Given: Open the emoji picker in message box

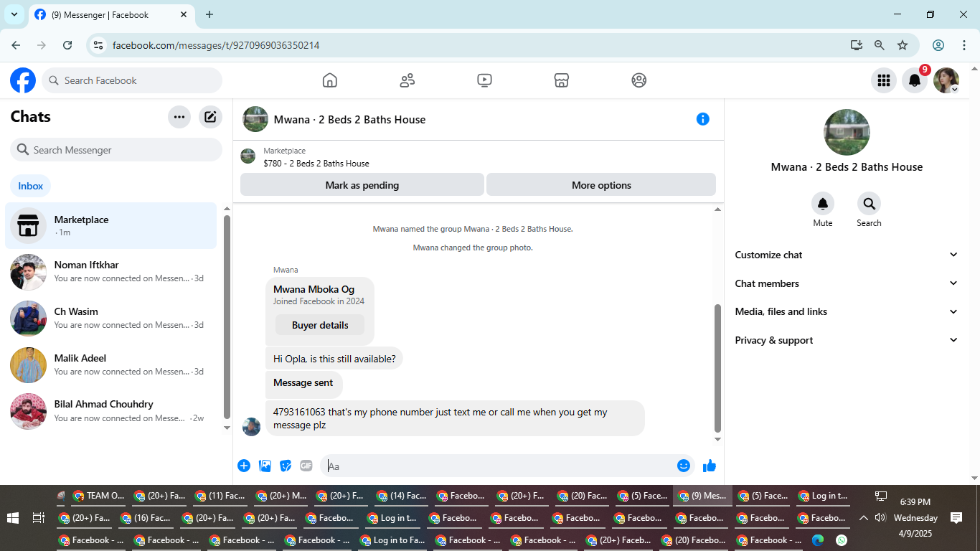Looking at the screenshot, I should (684, 466).
